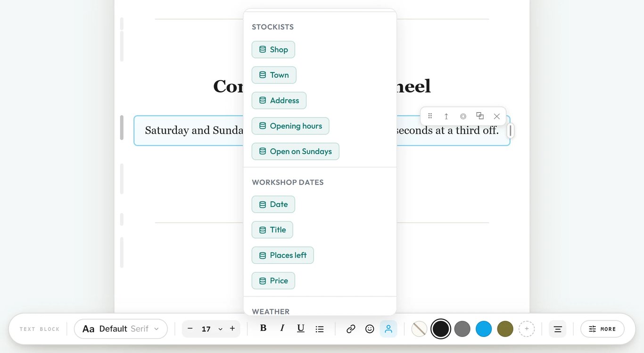Add a custom color
This screenshot has height=353, width=644.
(x=527, y=329)
